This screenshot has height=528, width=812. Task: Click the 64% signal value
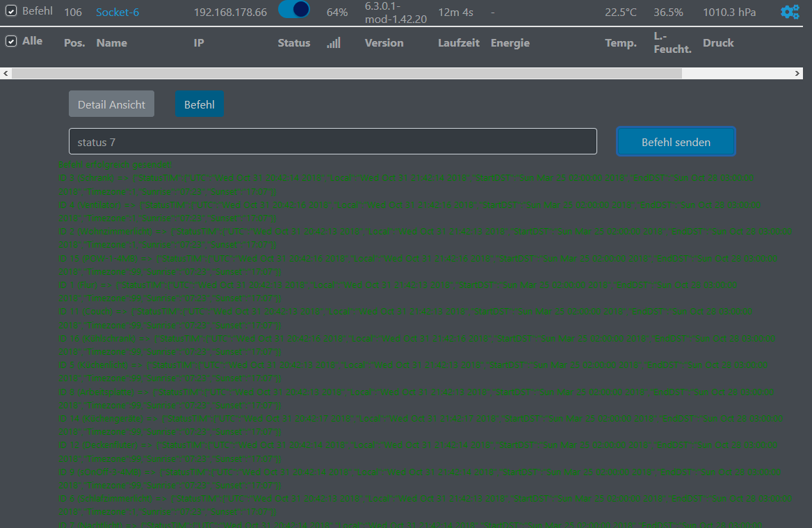[x=337, y=12]
